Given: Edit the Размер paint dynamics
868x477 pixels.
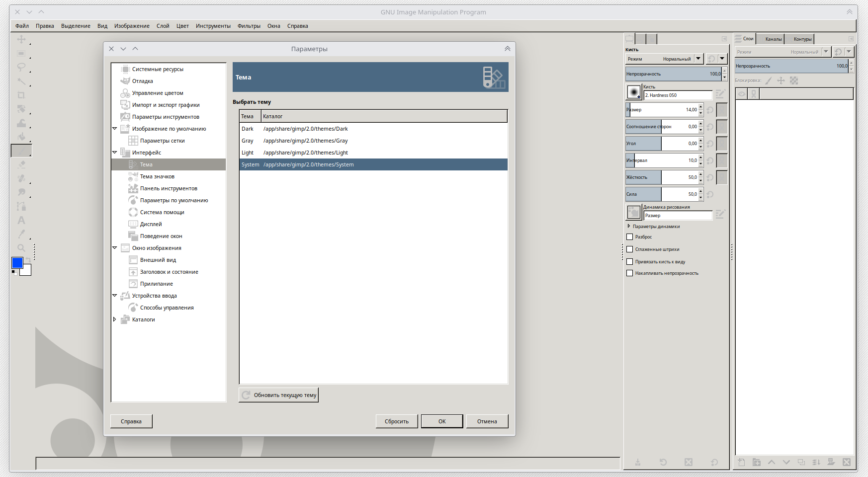Looking at the screenshot, I should [720, 214].
